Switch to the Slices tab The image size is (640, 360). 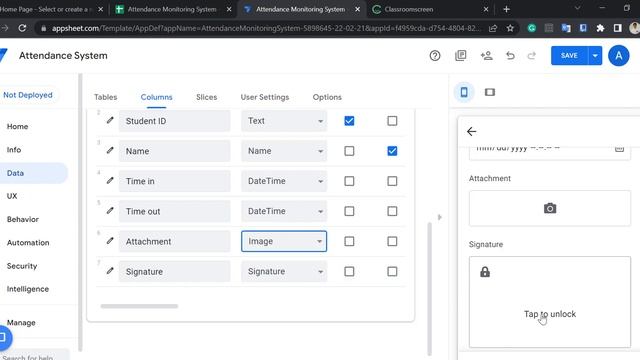click(207, 97)
